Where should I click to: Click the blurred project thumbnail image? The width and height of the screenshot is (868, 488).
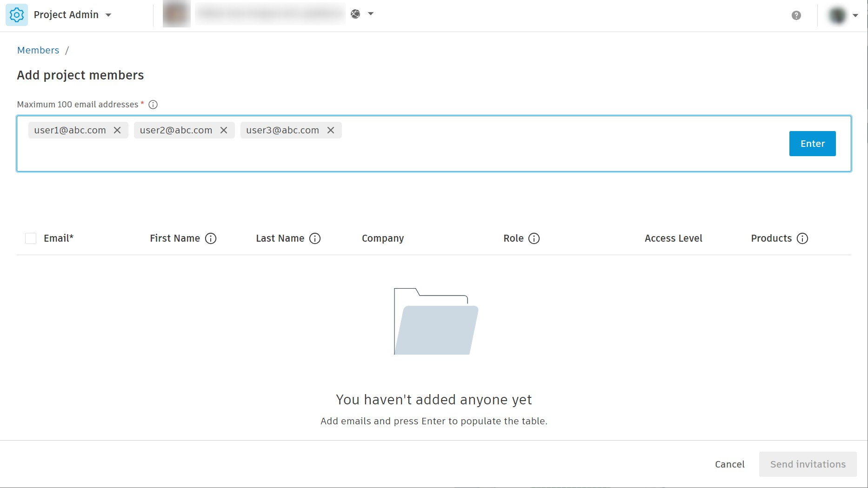[176, 14]
